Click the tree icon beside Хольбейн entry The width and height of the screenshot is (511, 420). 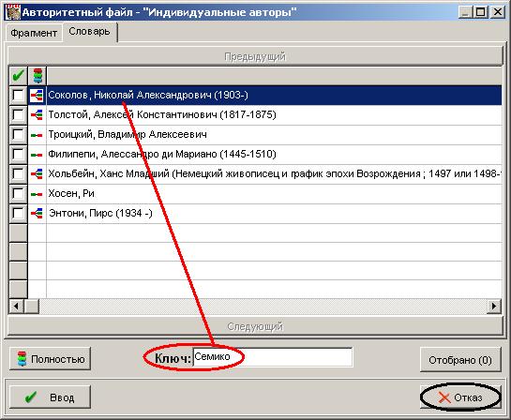coord(37,174)
